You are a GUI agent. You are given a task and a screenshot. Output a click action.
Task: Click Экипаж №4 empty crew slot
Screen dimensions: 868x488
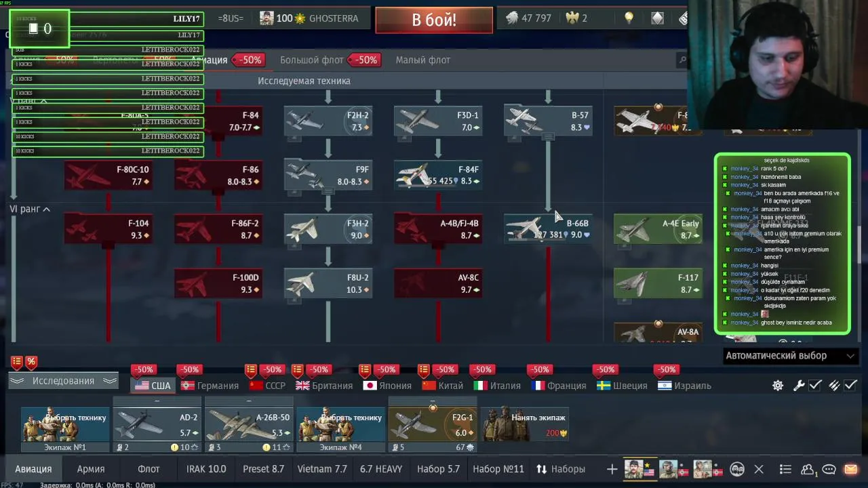click(340, 430)
